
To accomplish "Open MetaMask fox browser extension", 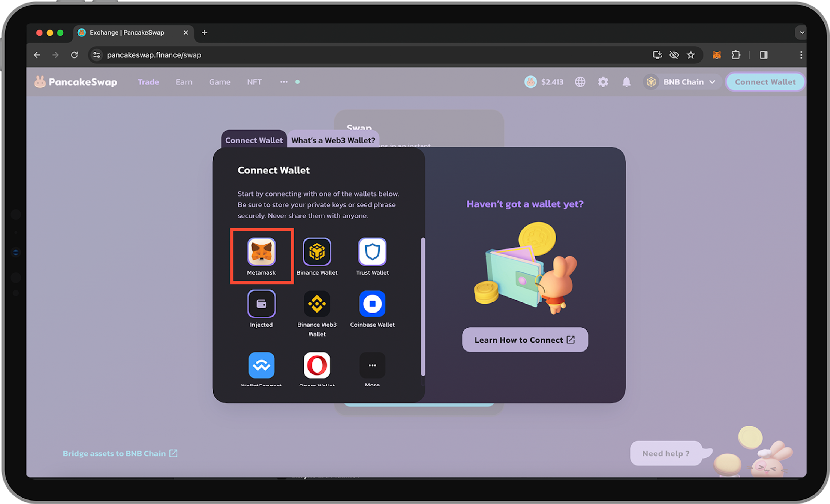I will pos(717,55).
